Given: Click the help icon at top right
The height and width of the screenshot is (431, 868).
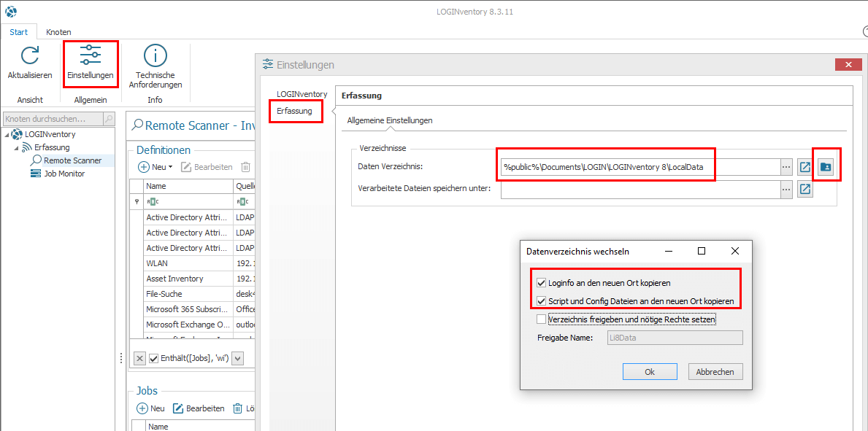Looking at the screenshot, I should (864, 32).
